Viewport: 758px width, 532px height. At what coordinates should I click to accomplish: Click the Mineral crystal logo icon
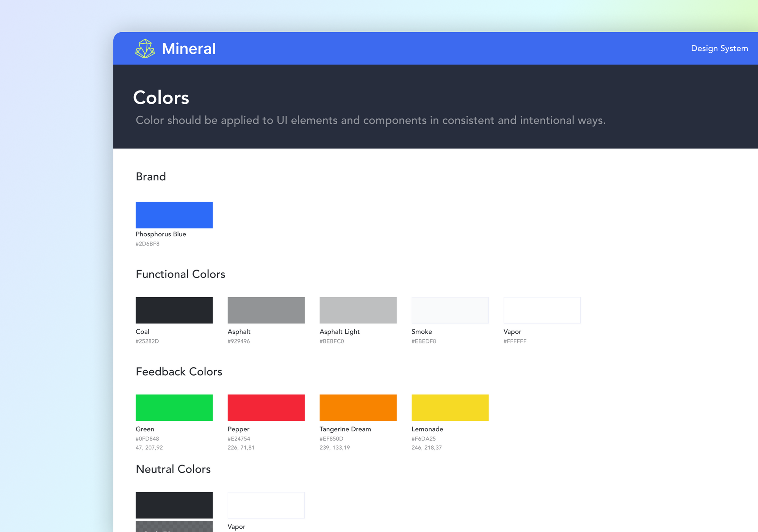(145, 48)
